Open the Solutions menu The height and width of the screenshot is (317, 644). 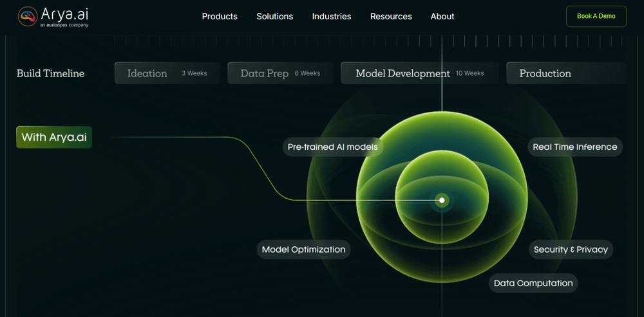click(x=275, y=17)
